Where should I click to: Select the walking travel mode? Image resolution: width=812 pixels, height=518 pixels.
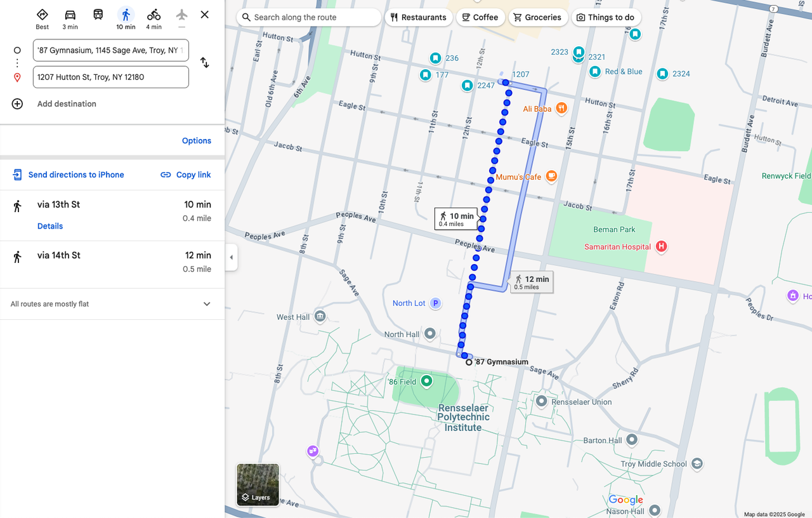126,15
